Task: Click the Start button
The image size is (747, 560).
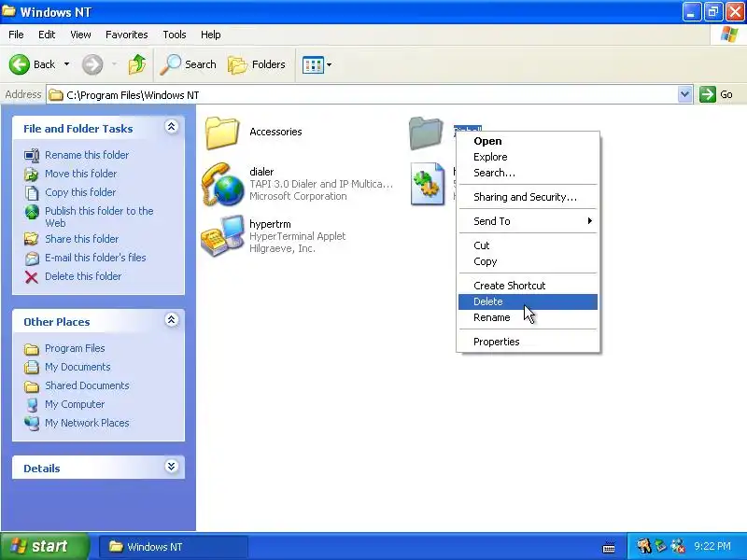Action: pos(45,546)
